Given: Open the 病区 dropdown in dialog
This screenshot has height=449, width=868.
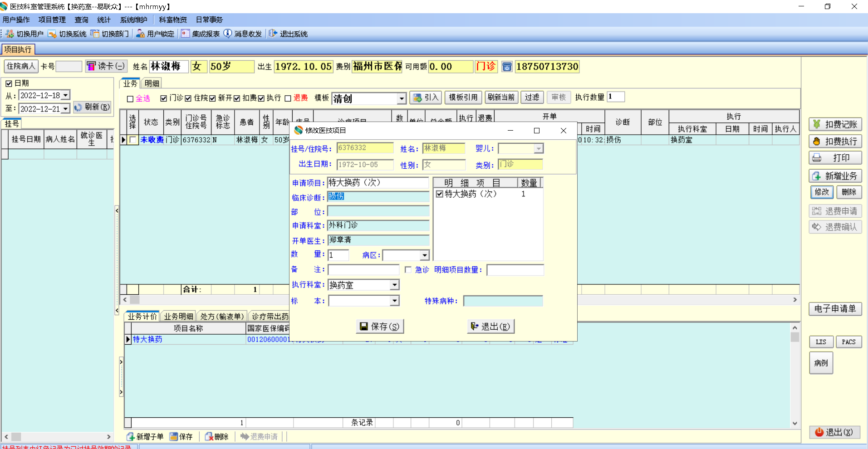Looking at the screenshot, I should click(x=424, y=255).
